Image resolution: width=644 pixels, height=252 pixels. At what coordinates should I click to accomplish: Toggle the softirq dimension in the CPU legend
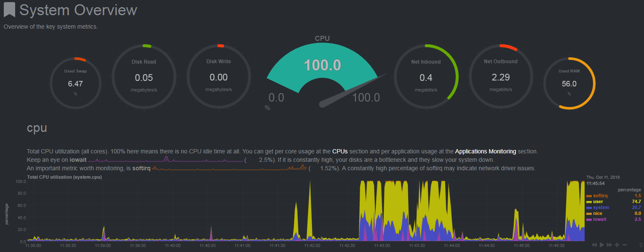(600, 196)
